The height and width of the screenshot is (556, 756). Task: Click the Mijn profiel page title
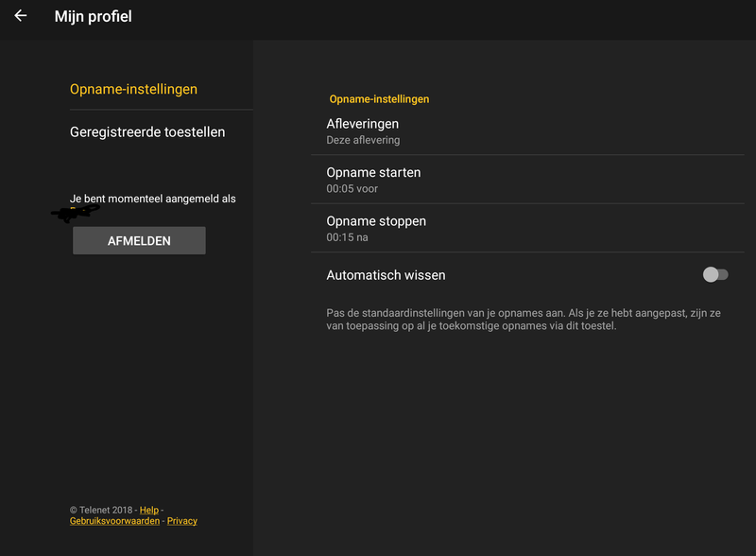pyautogui.click(x=93, y=16)
